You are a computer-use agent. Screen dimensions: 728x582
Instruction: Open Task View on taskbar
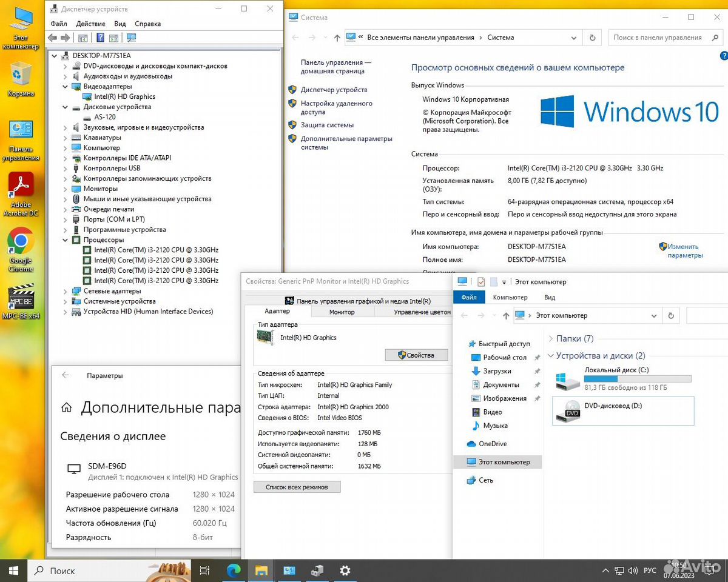(x=205, y=570)
